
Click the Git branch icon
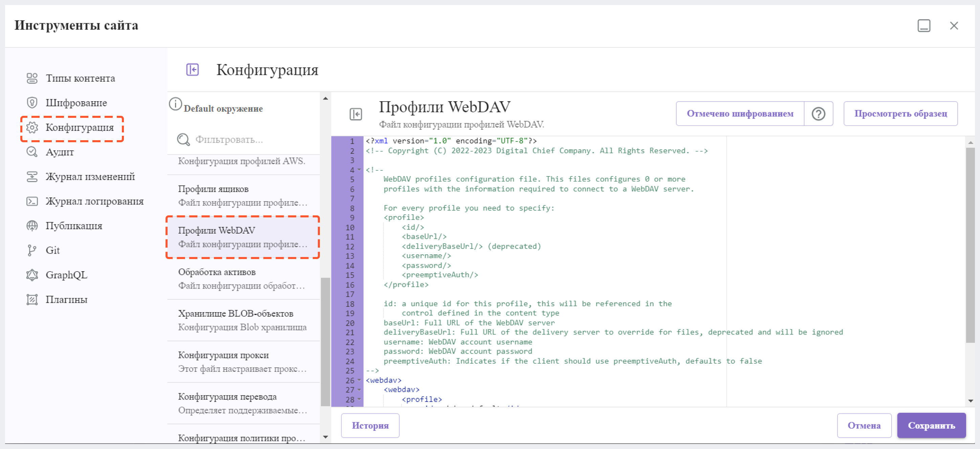[x=32, y=250]
